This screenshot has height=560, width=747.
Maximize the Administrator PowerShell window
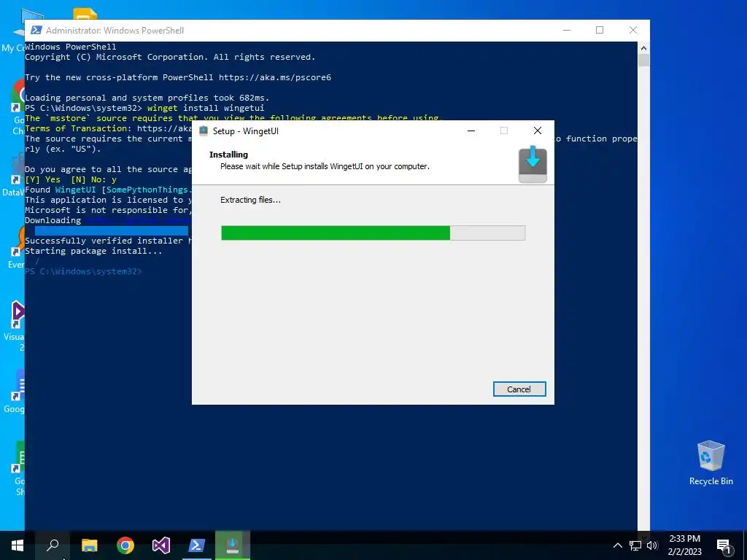(x=600, y=30)
